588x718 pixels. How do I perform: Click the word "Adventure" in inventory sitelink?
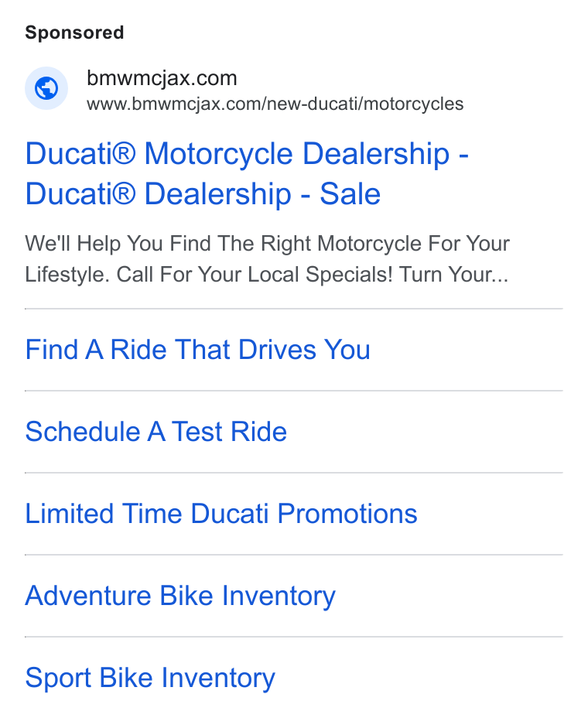point(88,596)
